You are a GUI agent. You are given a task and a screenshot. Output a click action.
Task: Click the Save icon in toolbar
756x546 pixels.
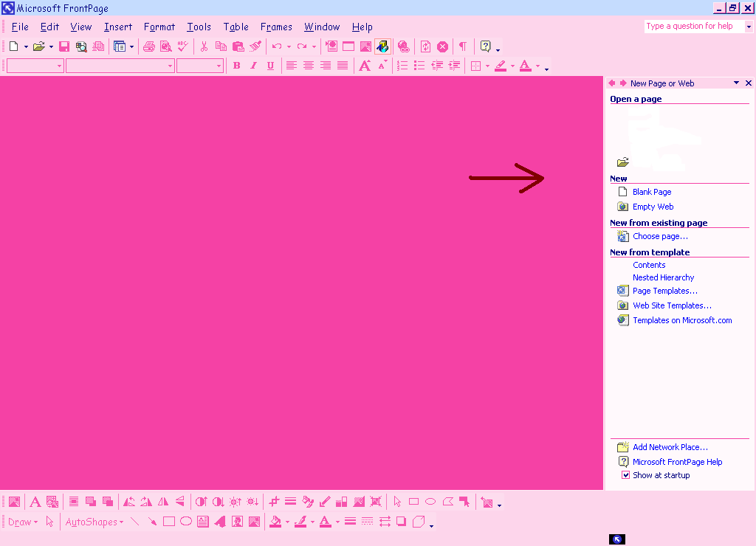(x=64, y=46)
